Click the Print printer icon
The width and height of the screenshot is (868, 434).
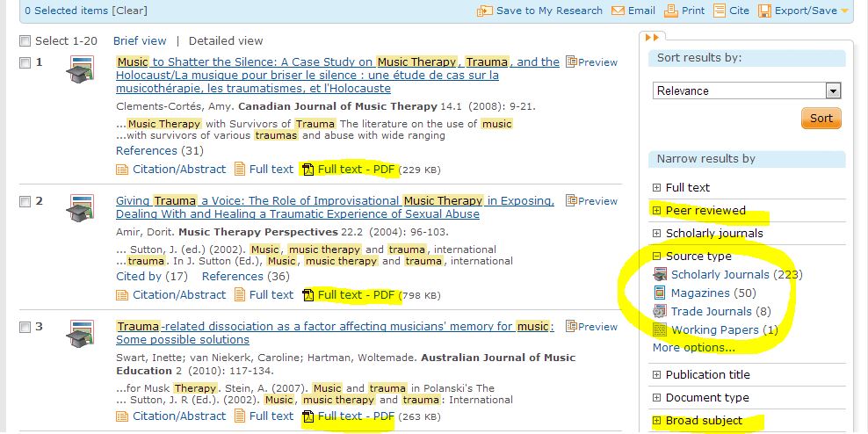pyautogui.click(x=671, y=11)
